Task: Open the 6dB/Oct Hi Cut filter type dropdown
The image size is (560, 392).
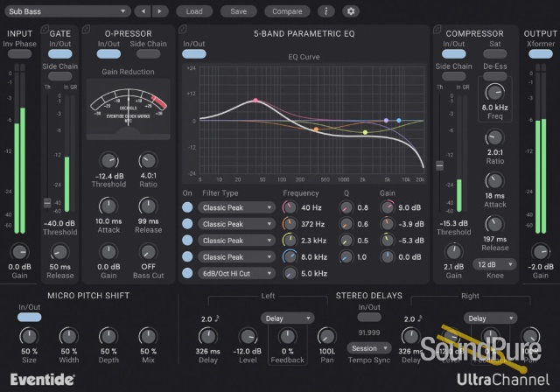Action: coord(237,273)
